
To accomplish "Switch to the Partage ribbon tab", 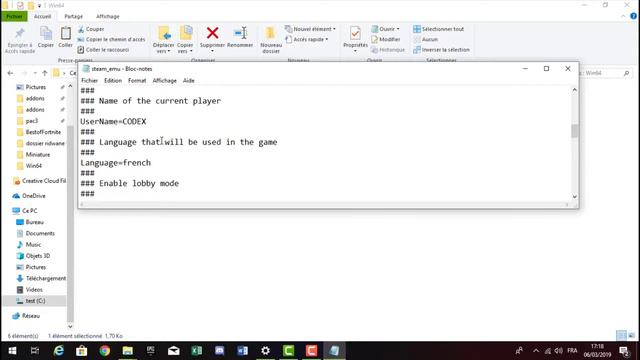I will pyautogui.click(x=73, y=16).
